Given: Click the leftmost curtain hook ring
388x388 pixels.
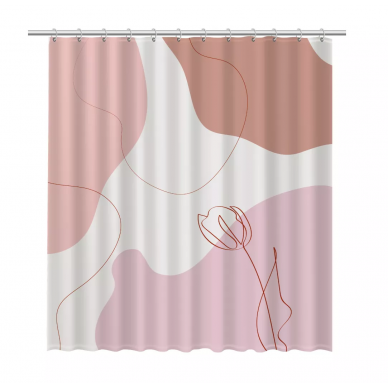Looking at the screenshot, I should [54, 35].
